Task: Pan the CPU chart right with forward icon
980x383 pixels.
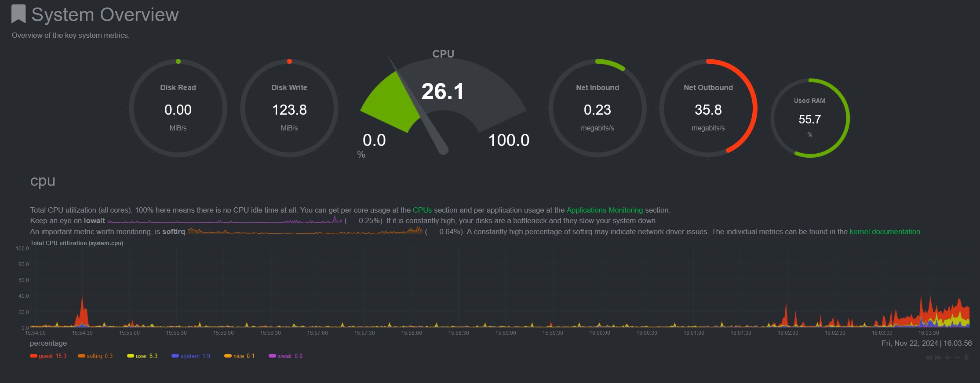Action: (938, 358)
